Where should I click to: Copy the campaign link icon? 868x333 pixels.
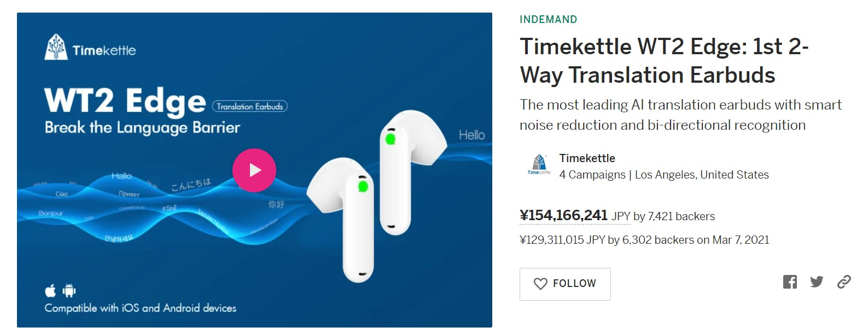tap(844, 282)
